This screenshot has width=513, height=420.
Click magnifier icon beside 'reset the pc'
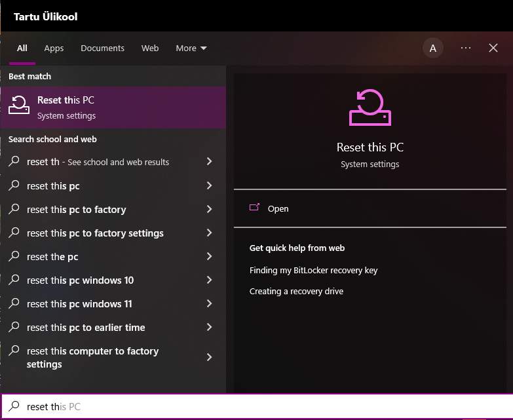14,256
